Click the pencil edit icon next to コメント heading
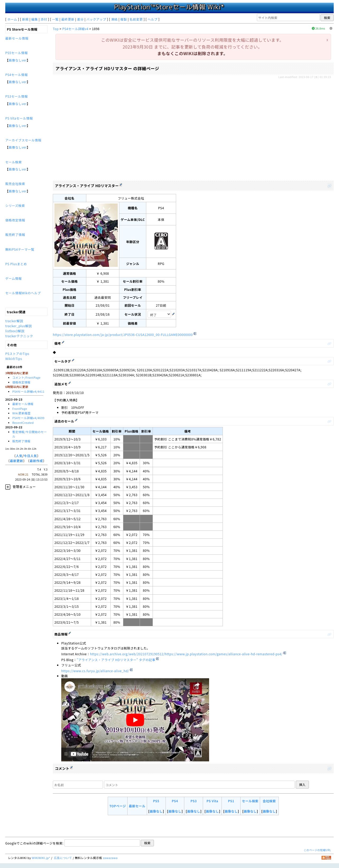339x868 pixels. [x=71, y=767]
